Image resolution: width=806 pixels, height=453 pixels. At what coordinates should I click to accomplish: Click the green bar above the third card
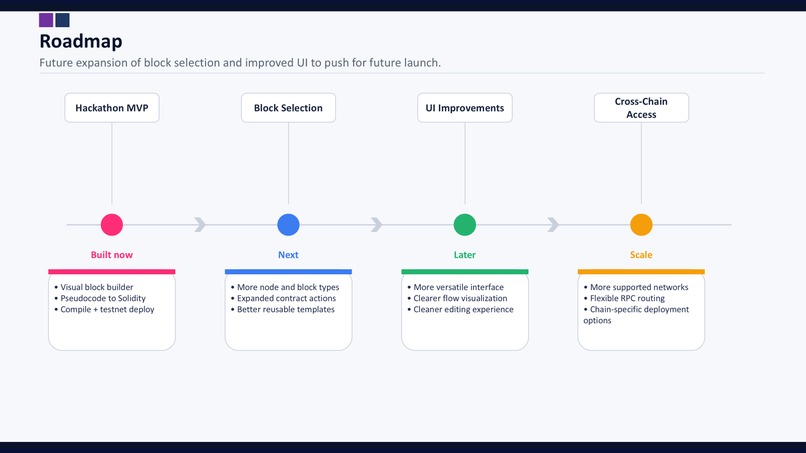click(465, 271)
